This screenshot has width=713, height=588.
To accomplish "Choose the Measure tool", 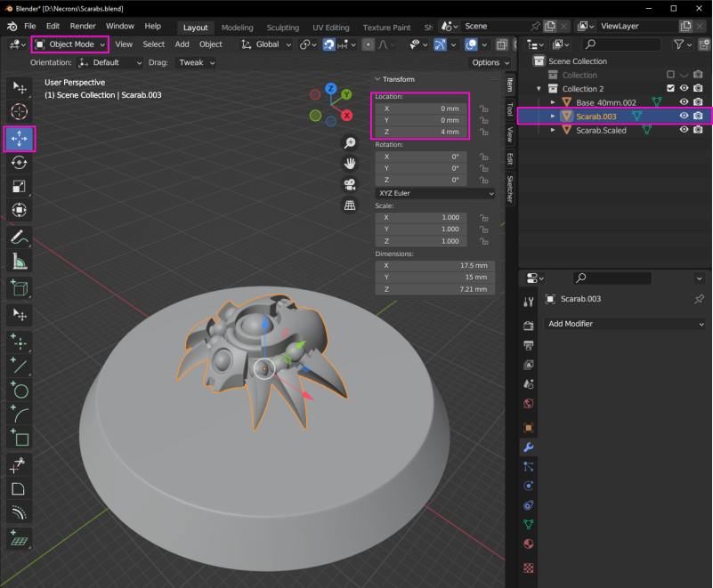I will pos(20,262).
